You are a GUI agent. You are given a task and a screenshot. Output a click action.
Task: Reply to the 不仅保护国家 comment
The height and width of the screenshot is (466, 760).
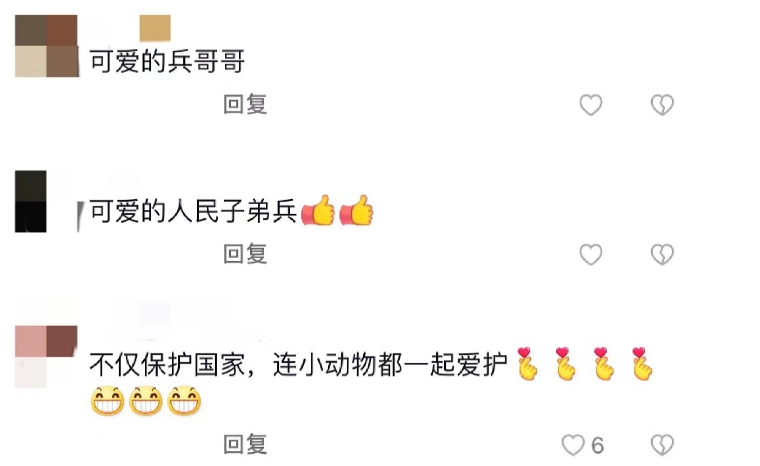(245, 445)
